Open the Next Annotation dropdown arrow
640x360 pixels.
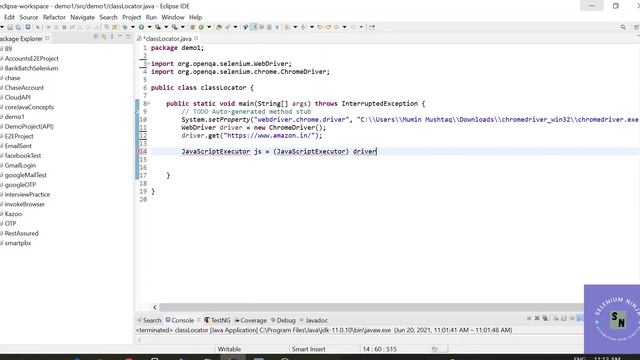(x=295, y=27)
